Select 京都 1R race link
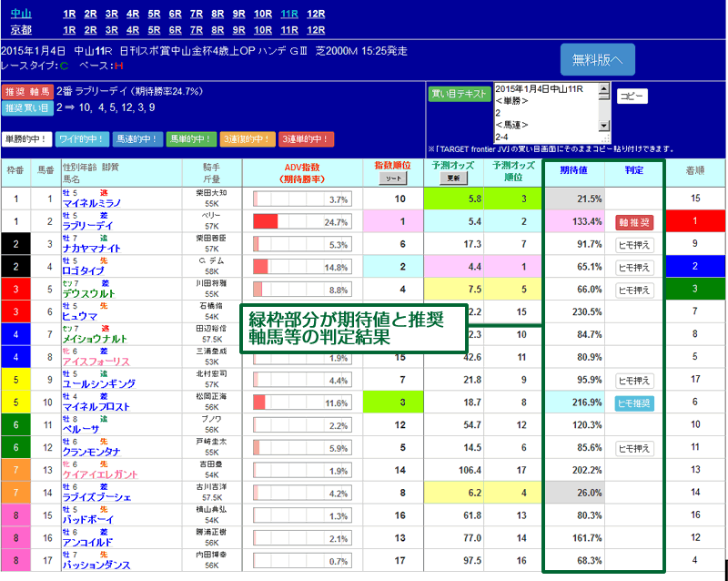The image size is (728, 581). [69, 30]
